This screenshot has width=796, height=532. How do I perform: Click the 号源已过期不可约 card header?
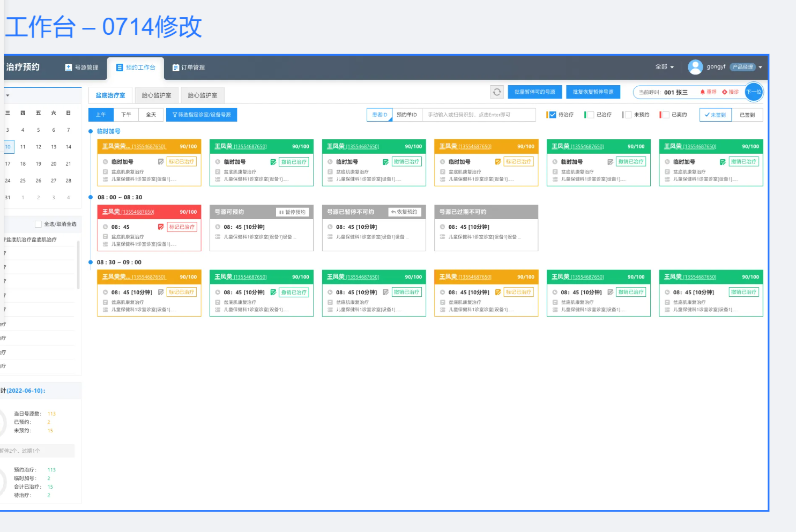tap(486, 212)
